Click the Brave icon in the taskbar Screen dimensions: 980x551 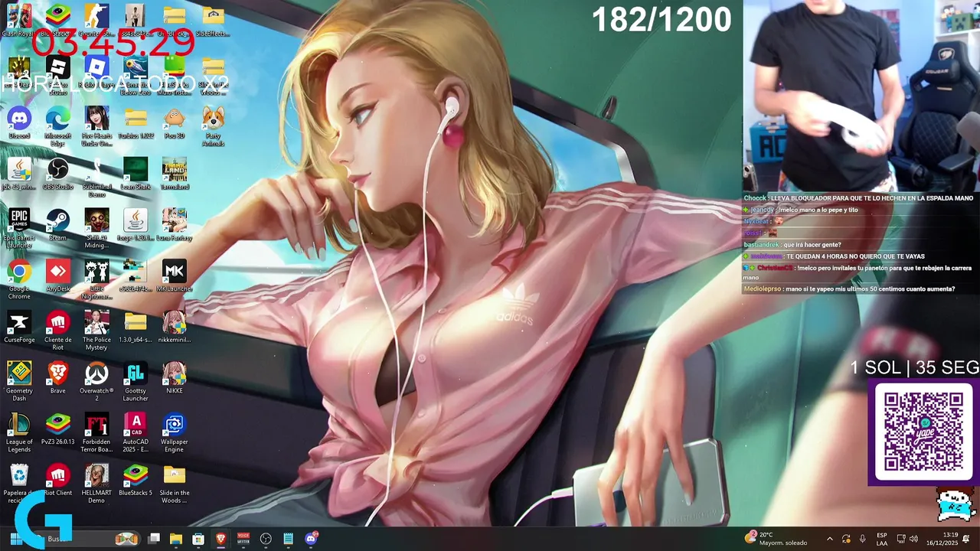(221, 539)
